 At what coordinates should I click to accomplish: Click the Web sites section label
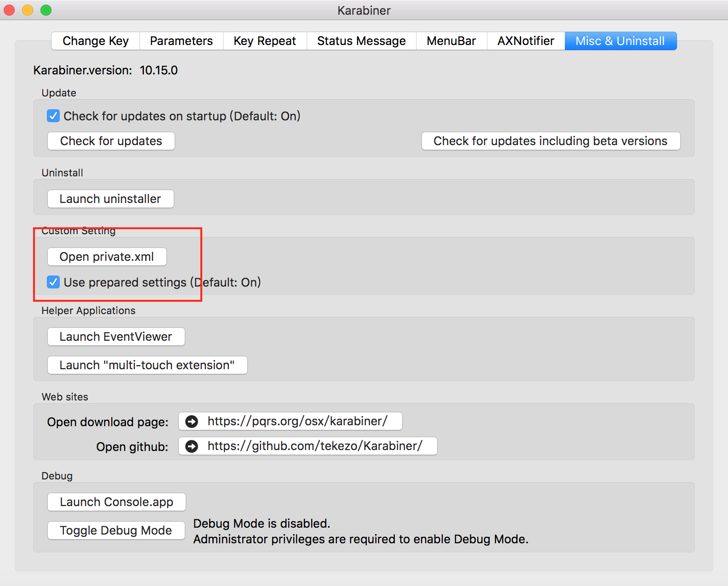point(65,397)
